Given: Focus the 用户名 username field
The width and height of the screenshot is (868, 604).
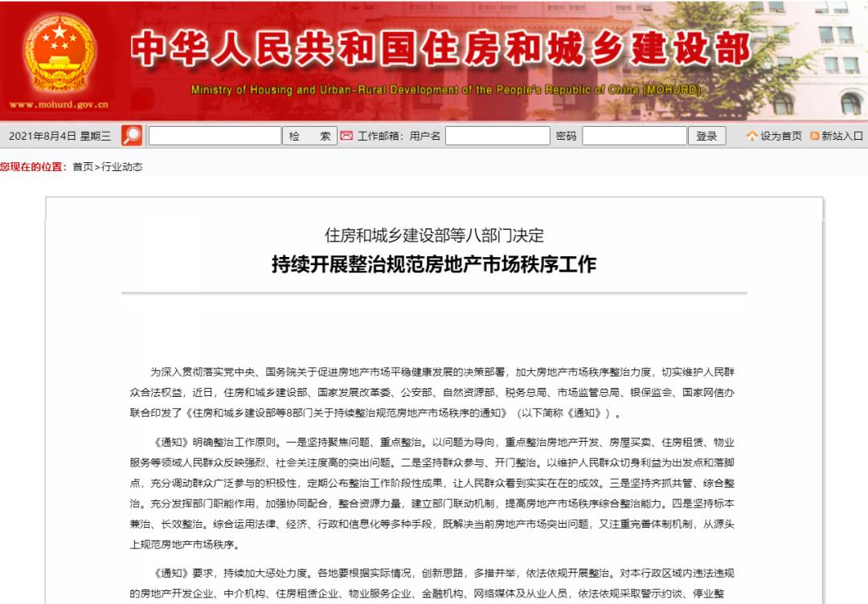Looking at the screenshot, I should pyautogui.click(x=497, y=136).
